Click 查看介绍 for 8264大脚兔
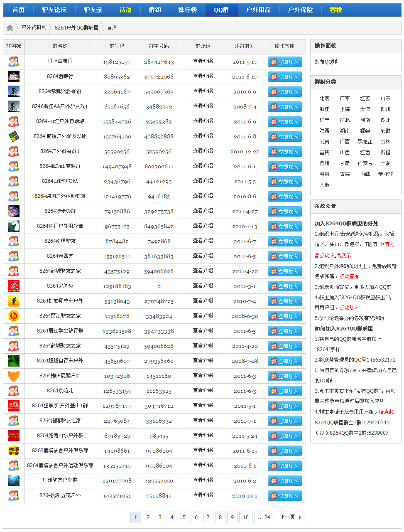Viewport: 404px width, 532px height. click(203, 286)
